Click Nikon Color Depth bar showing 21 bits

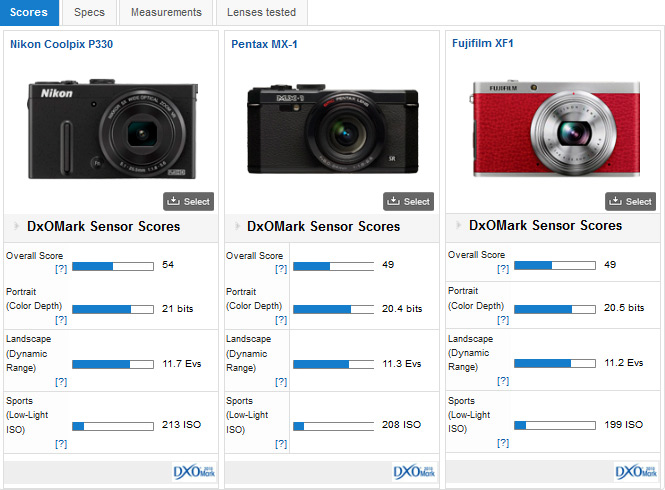113,309
